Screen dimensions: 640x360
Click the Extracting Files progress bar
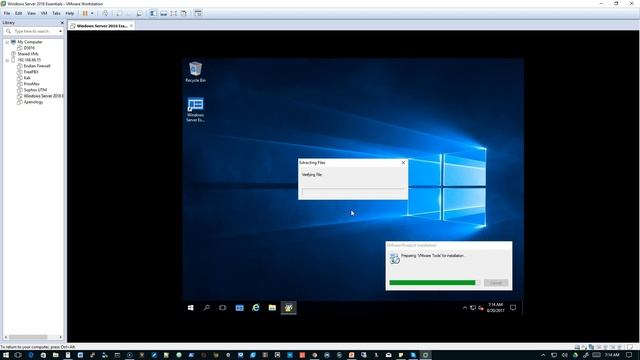coord(353,191)
